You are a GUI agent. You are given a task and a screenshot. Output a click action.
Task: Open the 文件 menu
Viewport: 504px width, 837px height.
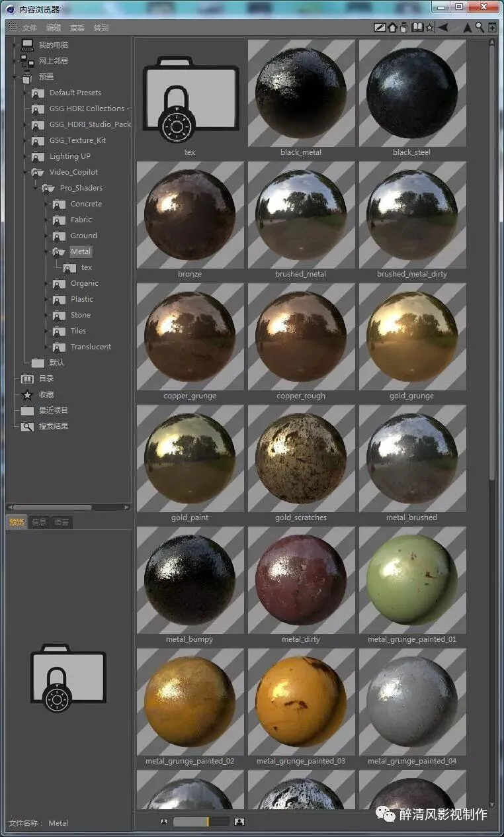30,28
